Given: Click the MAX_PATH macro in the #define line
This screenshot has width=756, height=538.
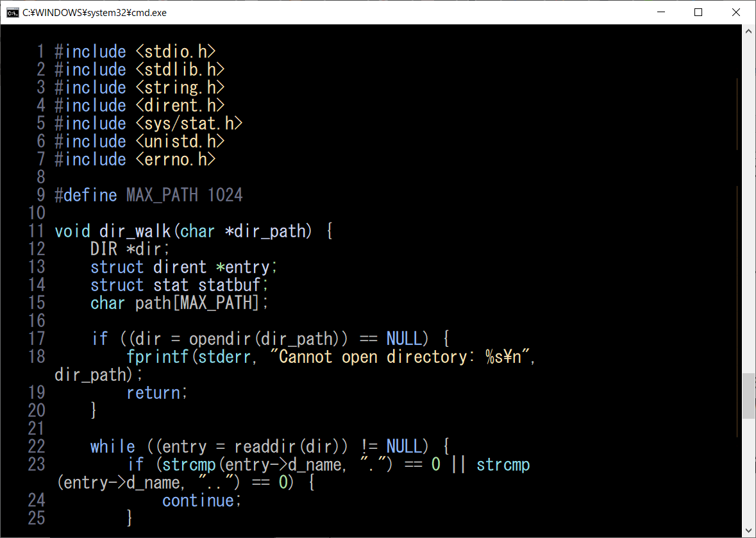Looking at the screenshot, I should click(162, 195).
